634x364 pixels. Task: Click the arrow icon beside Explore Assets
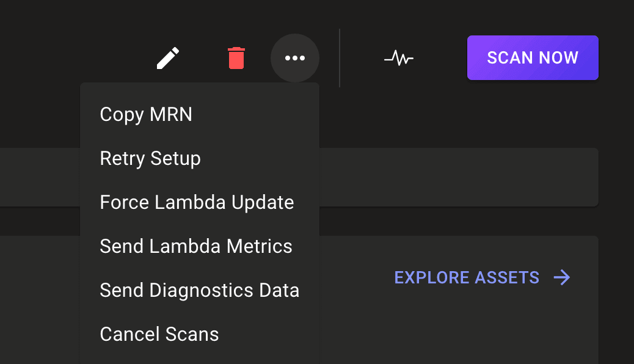click(x=561, y=277)
